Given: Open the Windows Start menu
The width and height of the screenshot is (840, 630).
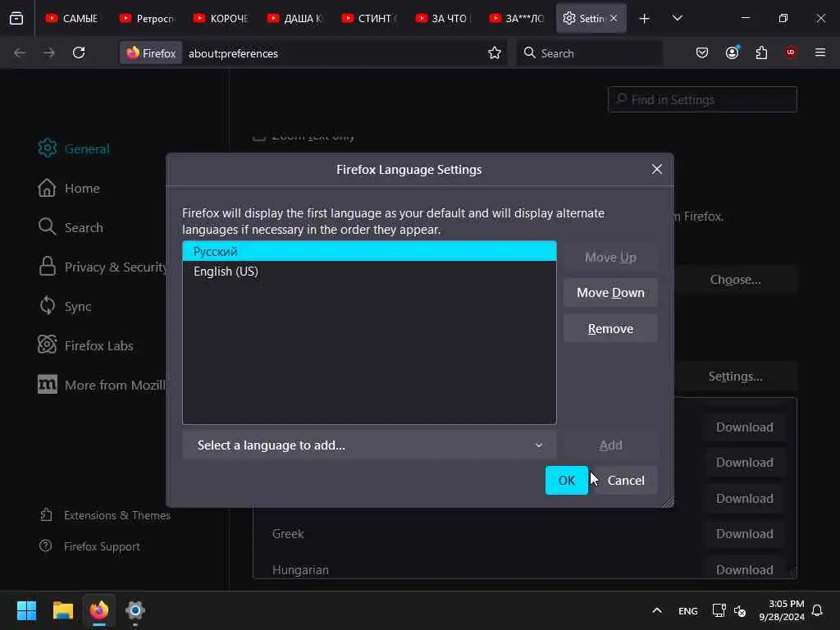Looking at the screenshot, I should coord(26,610).
